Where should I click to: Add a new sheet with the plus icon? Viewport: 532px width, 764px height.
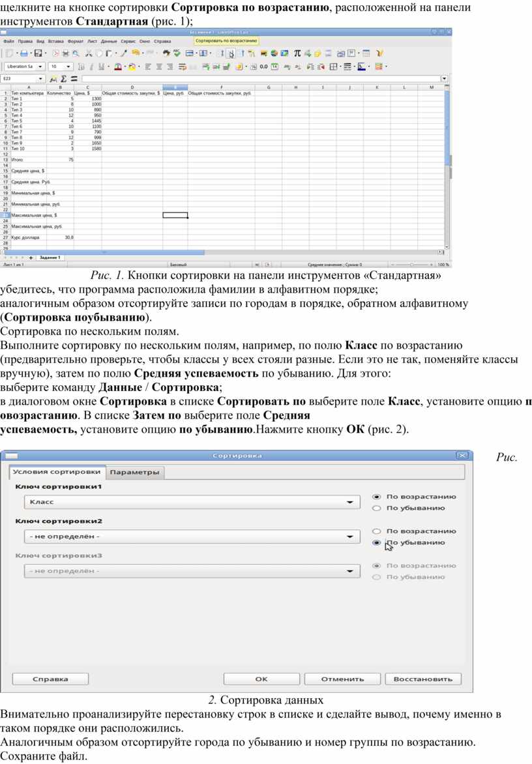pos(31,257)
